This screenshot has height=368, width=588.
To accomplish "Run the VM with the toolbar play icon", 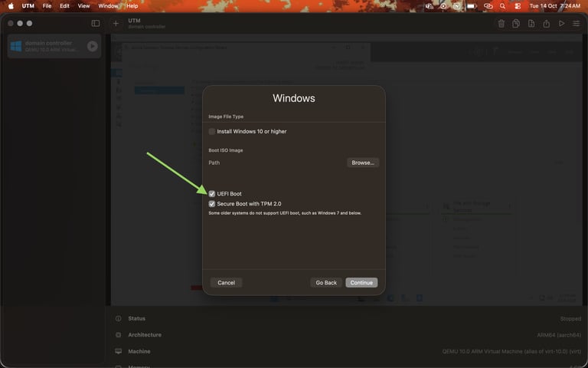I will (x=561, y=24).
